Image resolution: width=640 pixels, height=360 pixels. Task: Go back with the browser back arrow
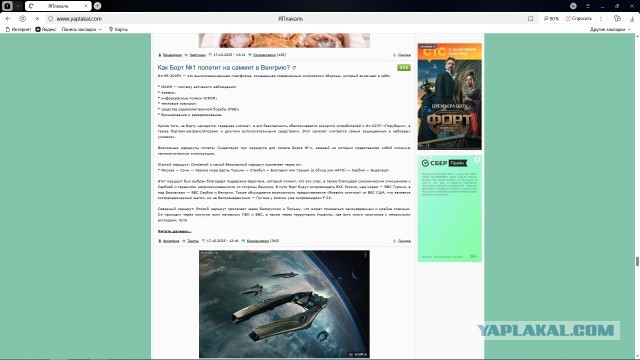coord(8,19)
